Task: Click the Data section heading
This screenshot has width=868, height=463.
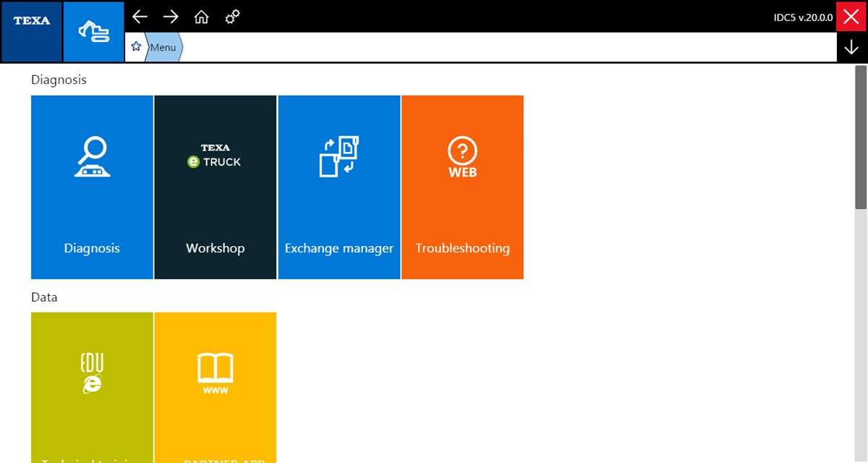Action: 44,297
